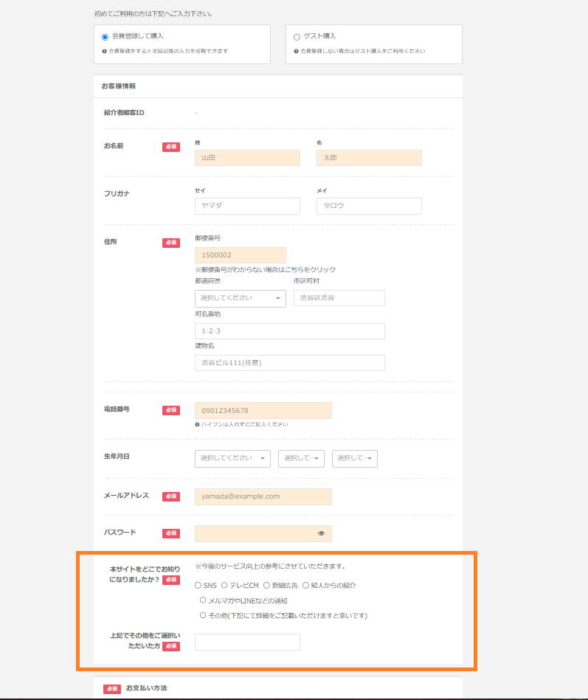Open the birth month dropdown
The image size is (588, 700).
[x=301, y=459]
